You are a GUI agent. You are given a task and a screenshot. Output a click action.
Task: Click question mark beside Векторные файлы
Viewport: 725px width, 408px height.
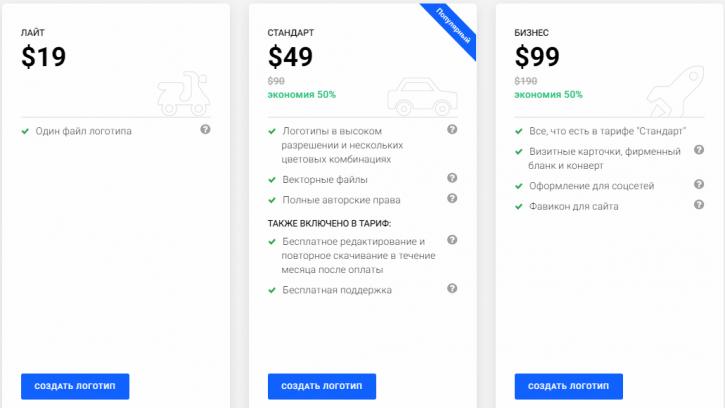point(452,178)
